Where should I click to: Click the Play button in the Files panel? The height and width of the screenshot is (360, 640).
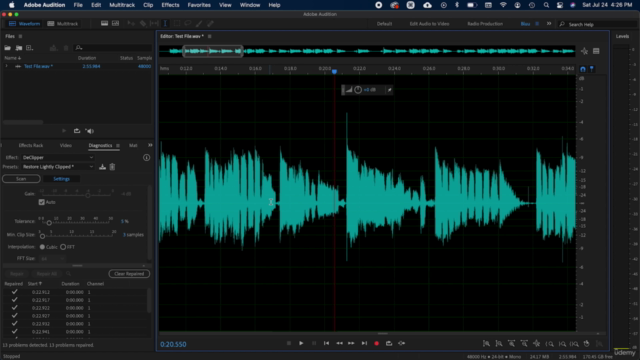point(64,131)
